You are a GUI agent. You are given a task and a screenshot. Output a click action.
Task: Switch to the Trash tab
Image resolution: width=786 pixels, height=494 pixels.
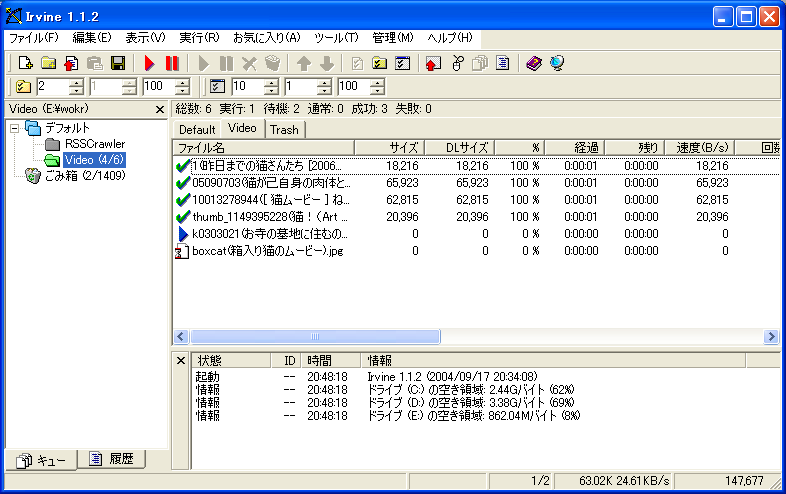coord(284,130)
